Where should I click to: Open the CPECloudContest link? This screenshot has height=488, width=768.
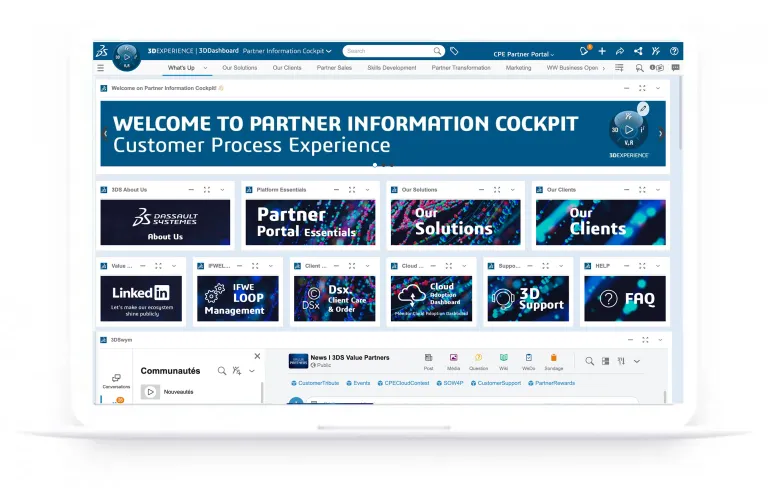[x=403, y=383]
